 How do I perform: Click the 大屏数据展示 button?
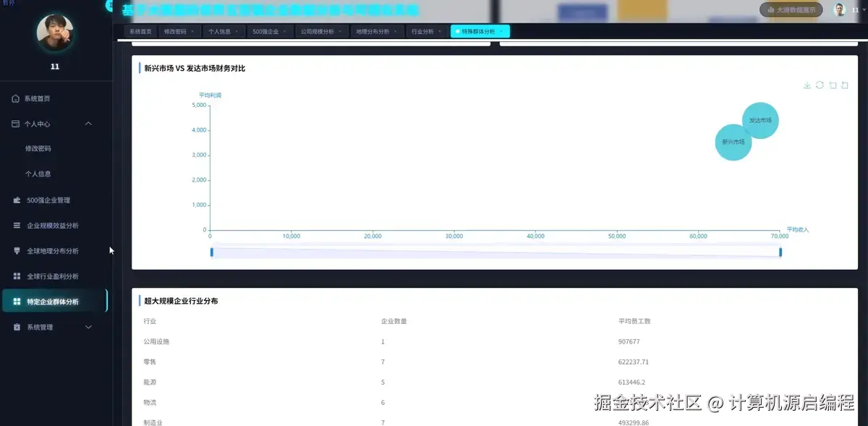click(x=791, y=10)
